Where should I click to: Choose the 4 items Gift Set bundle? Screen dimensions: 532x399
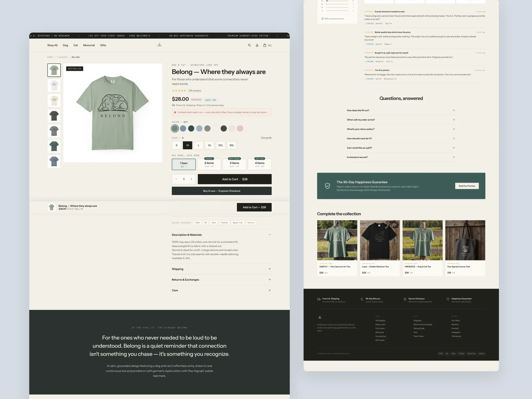260,164
